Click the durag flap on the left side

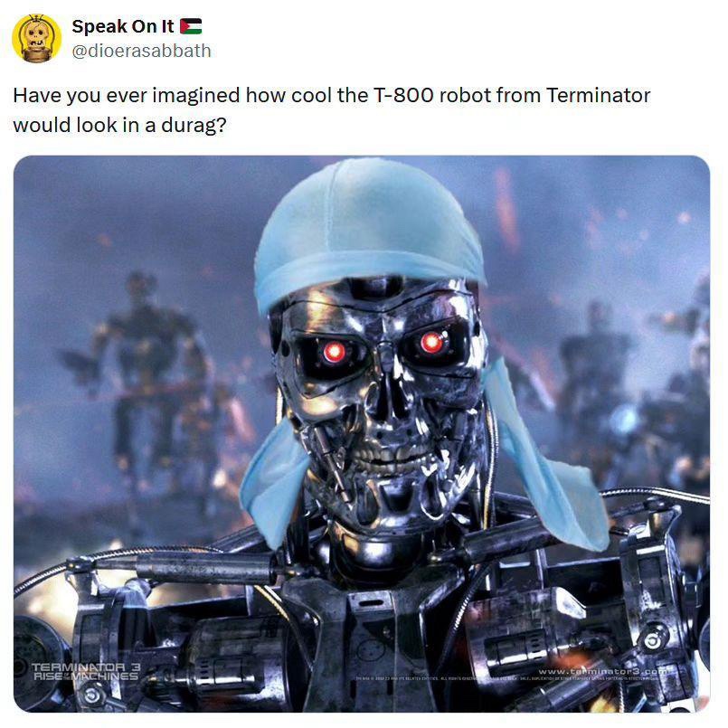click(274, 483)
